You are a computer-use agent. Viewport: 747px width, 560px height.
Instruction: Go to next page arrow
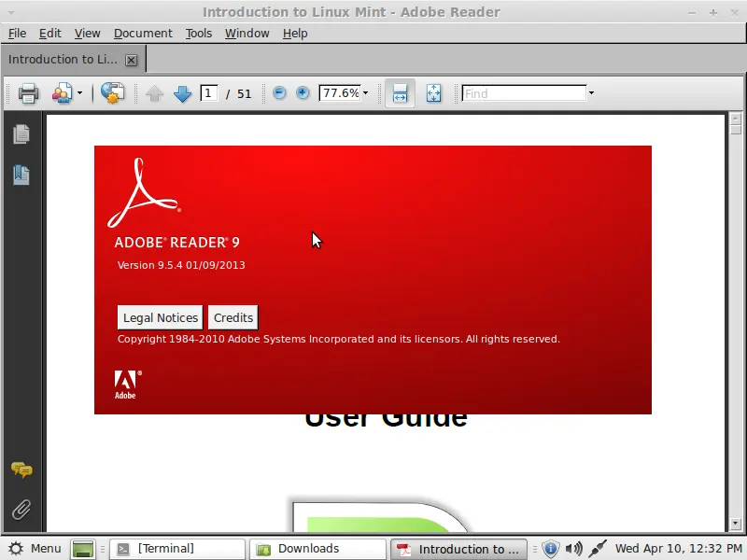[x=182, y=93]
